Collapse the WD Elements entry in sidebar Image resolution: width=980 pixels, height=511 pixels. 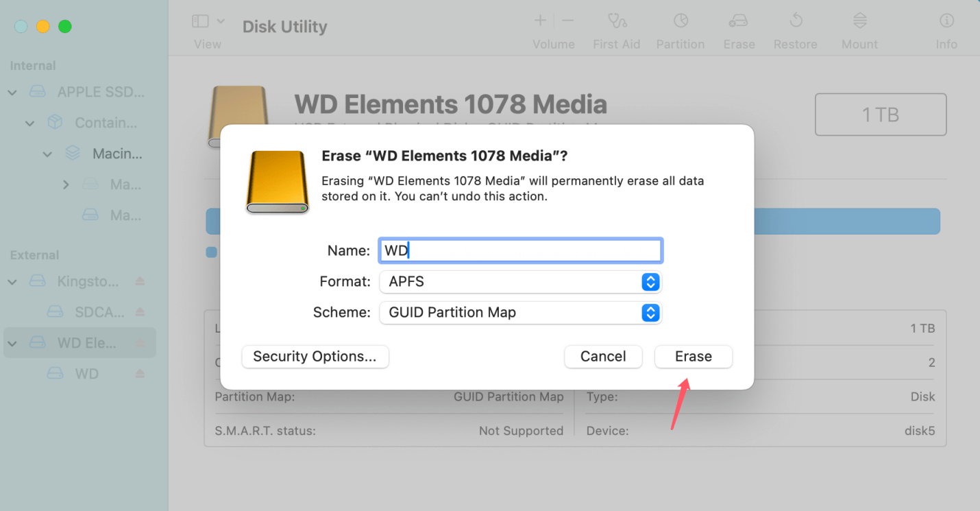(12, 342)
